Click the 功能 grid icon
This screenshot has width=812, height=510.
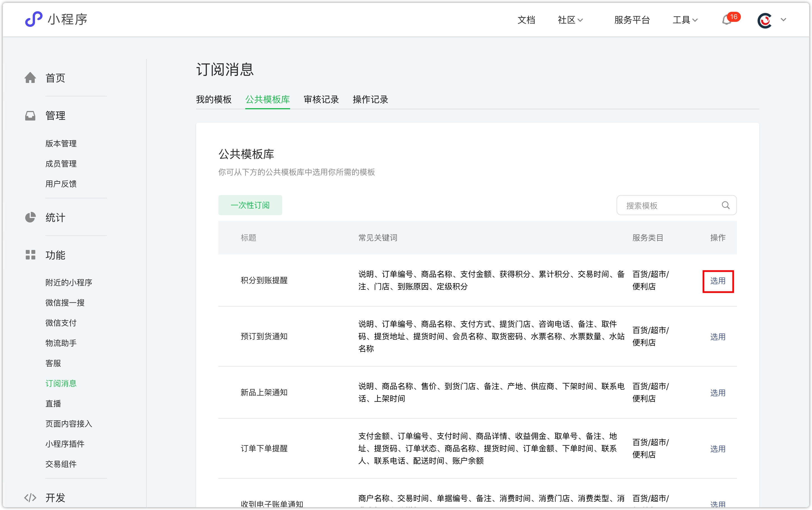coord(30,255)
